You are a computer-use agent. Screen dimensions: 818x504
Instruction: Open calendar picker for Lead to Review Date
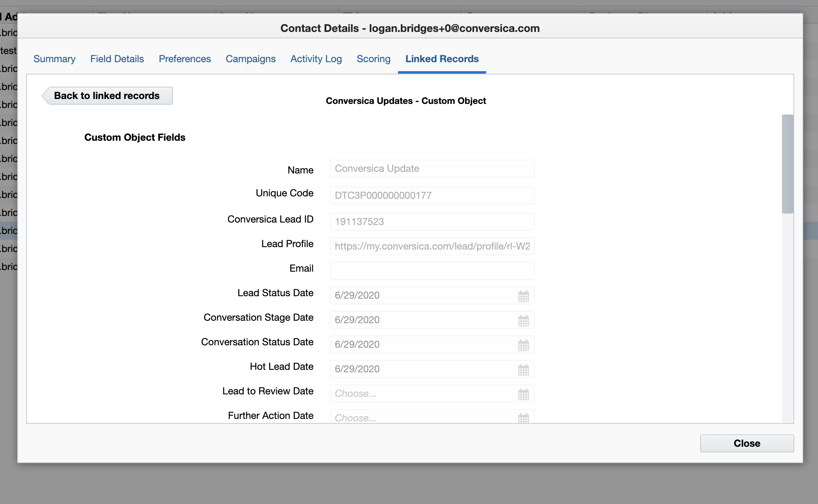(x=524, y=394)
